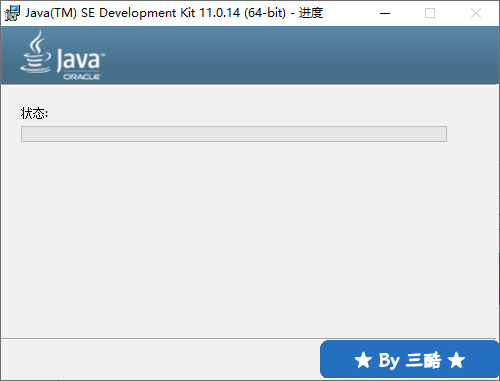The height and width of the screenshot is (381, 500).
Task: Click the disabled maximize button
Action: pos(430,13)
